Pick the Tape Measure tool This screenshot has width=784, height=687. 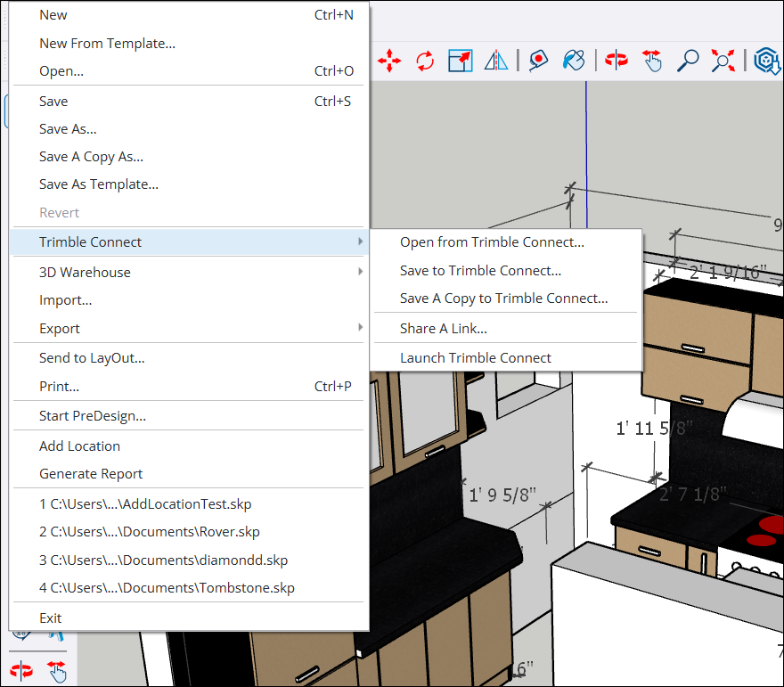(538, 61)
